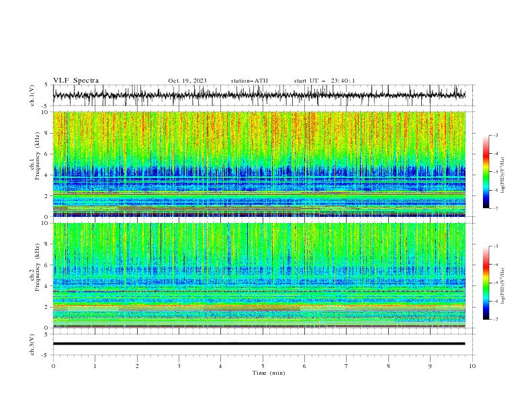Click the ch.1 spectrogram panel

(259, 164)
